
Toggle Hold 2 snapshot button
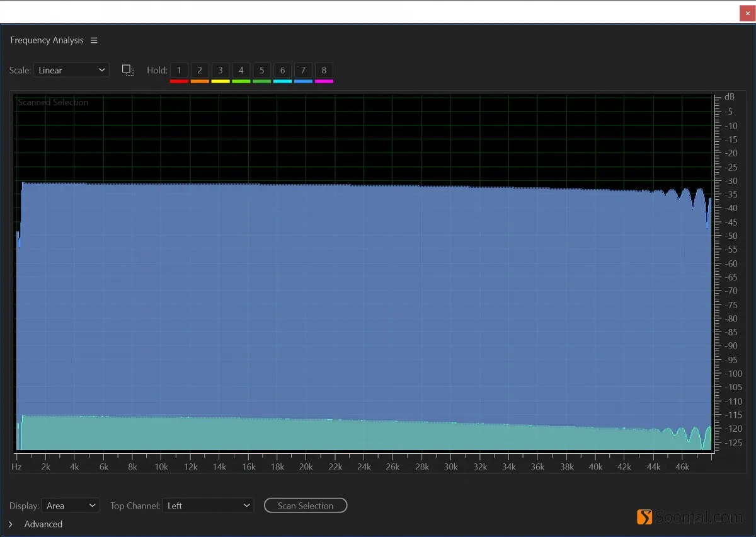tap(200, 70)
